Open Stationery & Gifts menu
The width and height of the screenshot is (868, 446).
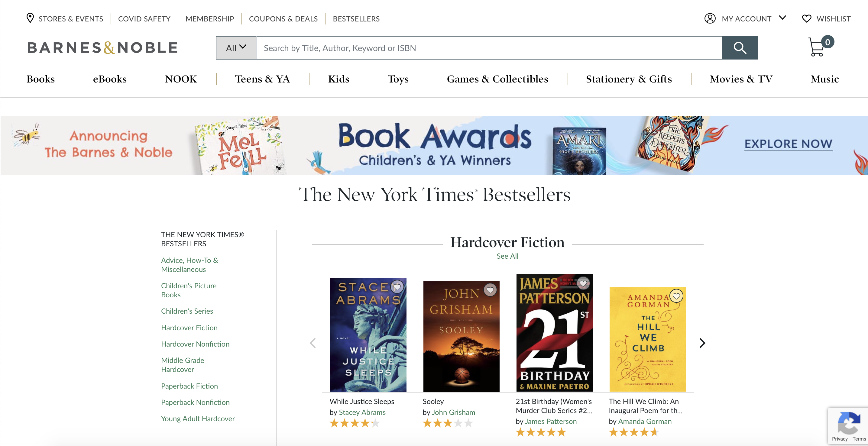(629, 79)
